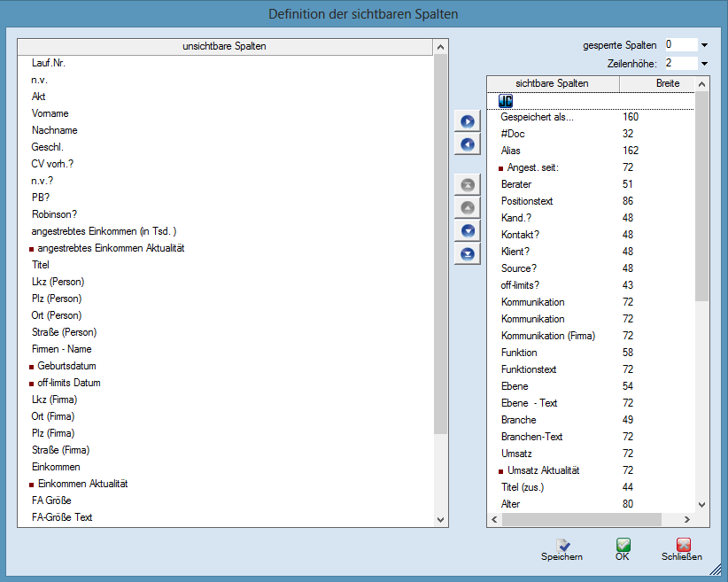Select Firmen - Name in the hidden columns list

(x=61, y=349)
